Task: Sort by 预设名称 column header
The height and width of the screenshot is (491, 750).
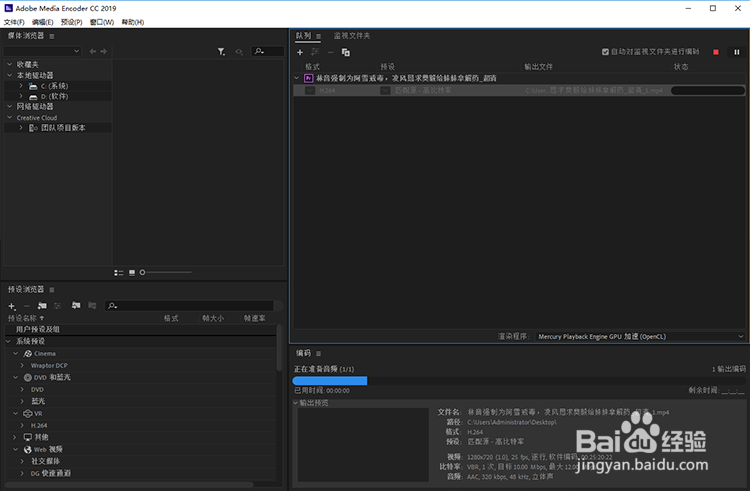Action: pyautogui.click(x=25, y=318)
